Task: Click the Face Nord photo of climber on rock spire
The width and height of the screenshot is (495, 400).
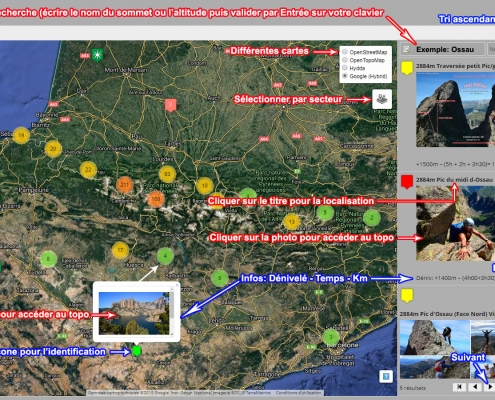Action: click(435, 337)
